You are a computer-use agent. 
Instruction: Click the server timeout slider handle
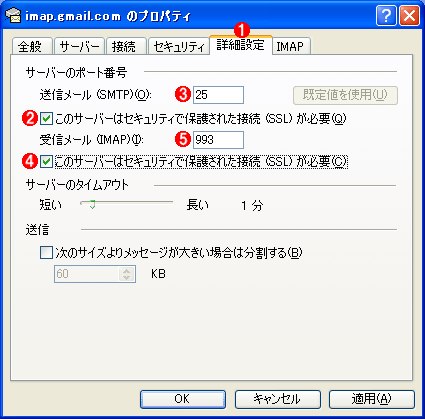92,204
